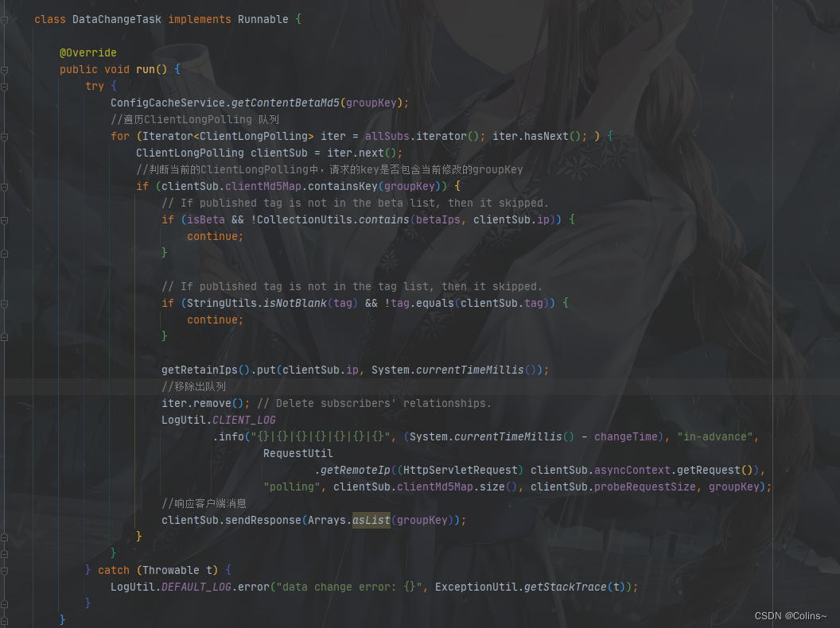Collapse the containsKey if block

click(x=4, y=187)
